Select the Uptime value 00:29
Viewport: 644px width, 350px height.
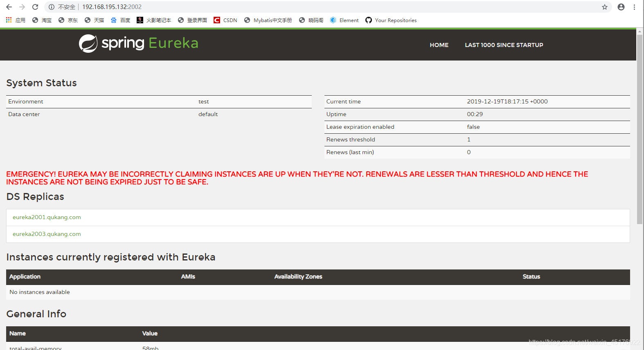[475, 114]
